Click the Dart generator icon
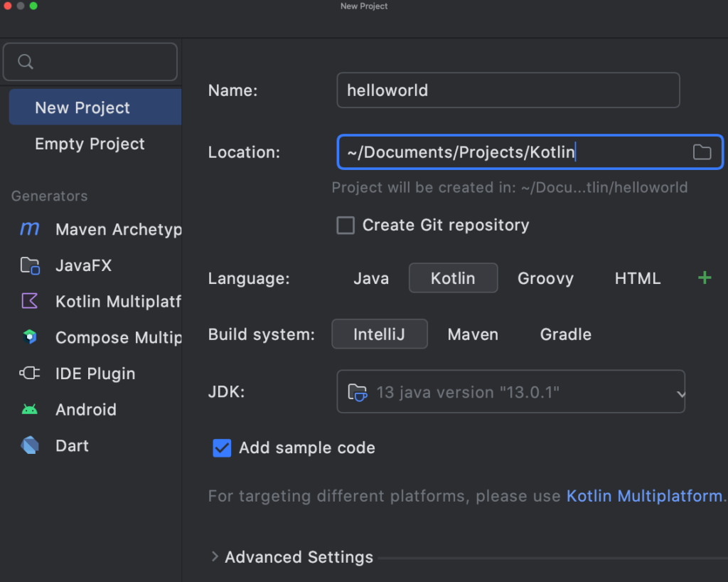The image size is (728, 582). 30,445
